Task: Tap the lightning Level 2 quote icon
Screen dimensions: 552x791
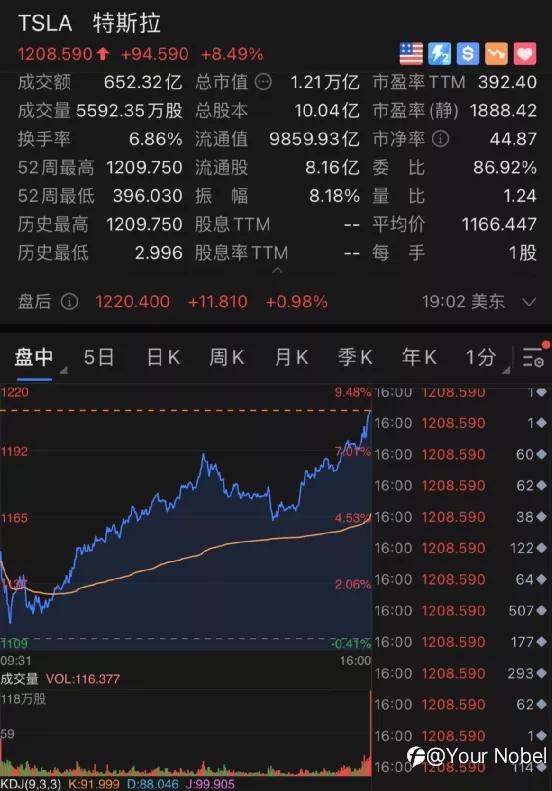Action: click(x=439, y=53)
